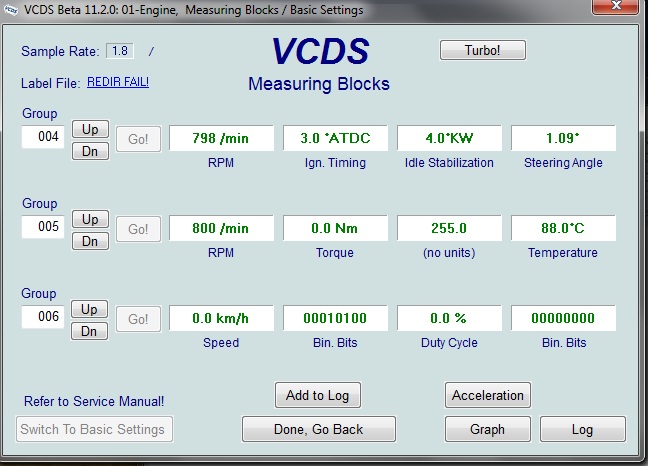The image size is (652, 471).
Task: Select the 88.0°C temperature value
Action: point(563,228)
